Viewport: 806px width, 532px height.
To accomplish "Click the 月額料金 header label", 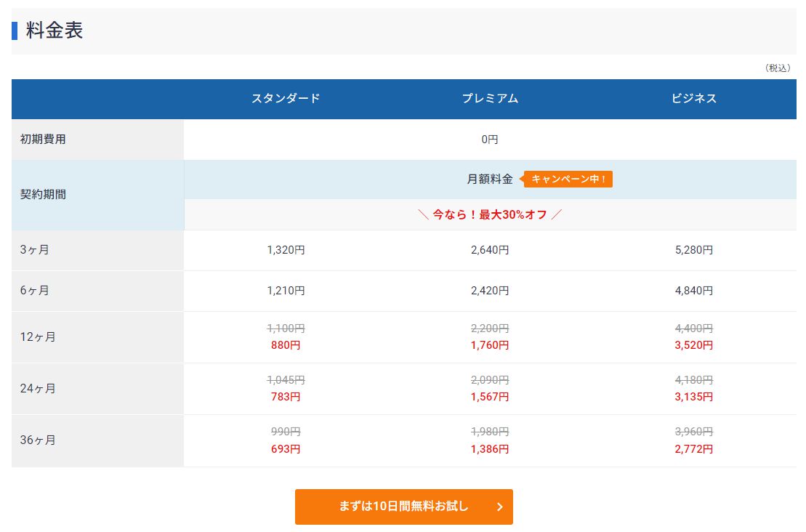I will [489, 179].
